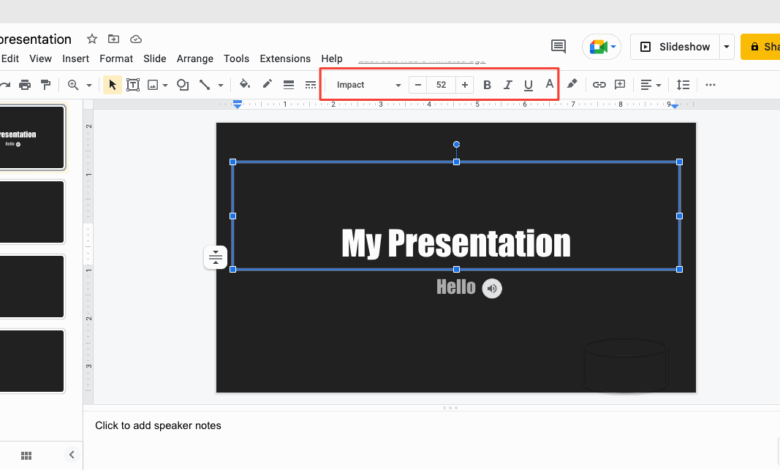Expand the image insert dropdown arrow
Screen dimensions: 780x470
click(x=165, y=86)
